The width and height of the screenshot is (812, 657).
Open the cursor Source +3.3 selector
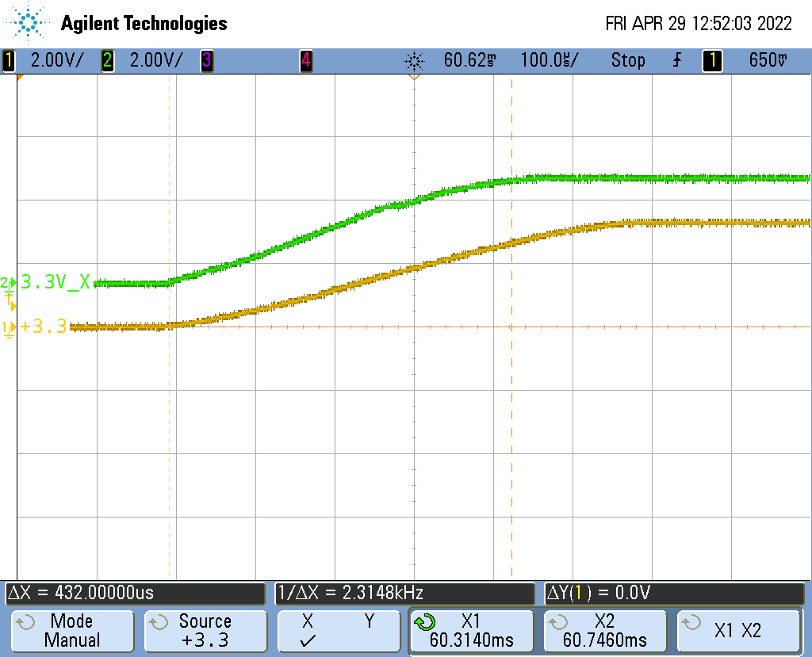pos(205,630)
